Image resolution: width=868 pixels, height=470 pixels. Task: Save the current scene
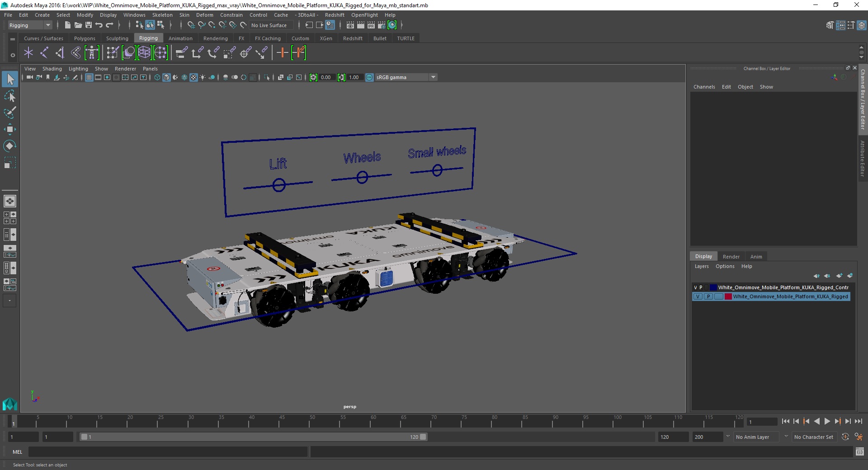89,25
